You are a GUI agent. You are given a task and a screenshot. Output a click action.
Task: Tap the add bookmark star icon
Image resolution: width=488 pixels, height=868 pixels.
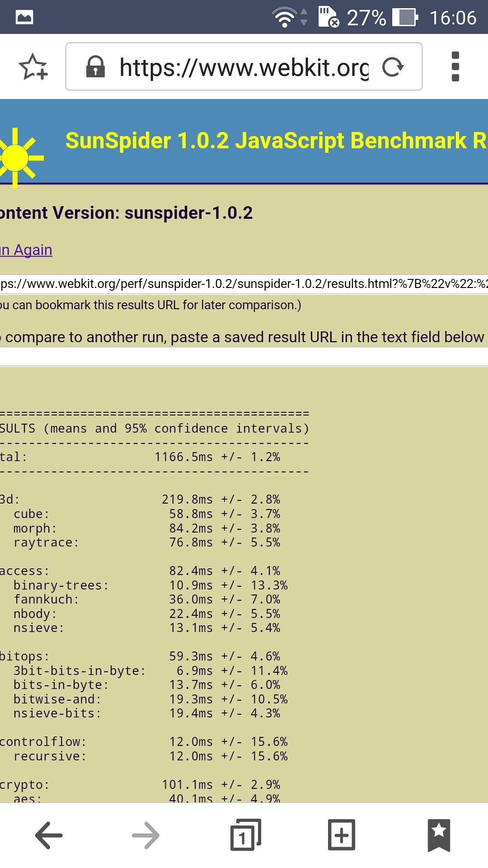coord(33,67)
